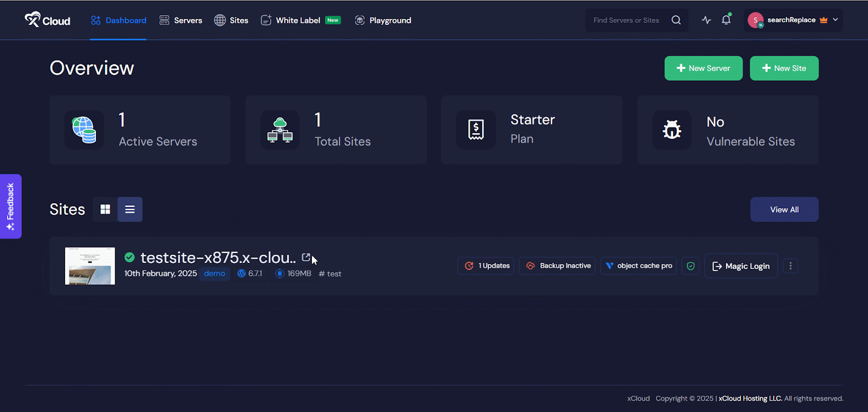Switch Sites to grid view
This screenshot has height=412, width=868.
tap(105, 209)
